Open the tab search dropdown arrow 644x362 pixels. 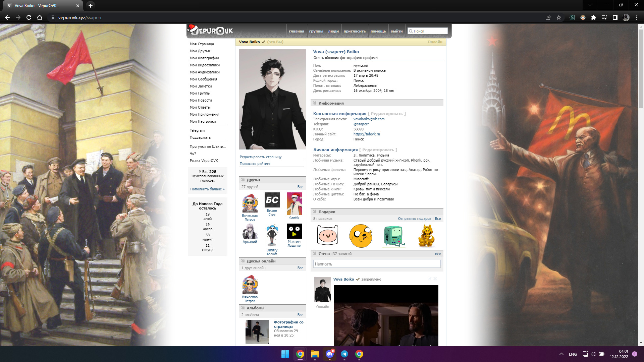tap(590, 5)
